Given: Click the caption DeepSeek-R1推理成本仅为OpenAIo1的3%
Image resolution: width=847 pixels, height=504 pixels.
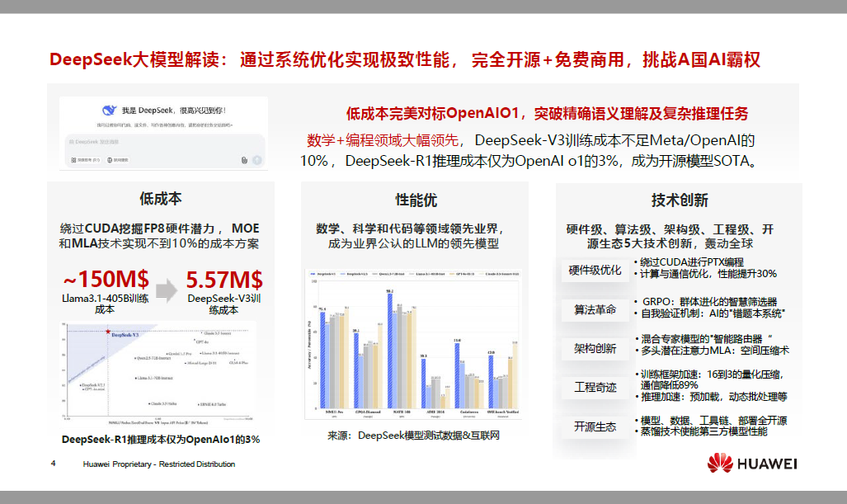Looking at the screenshot, I should click(161, 439).
